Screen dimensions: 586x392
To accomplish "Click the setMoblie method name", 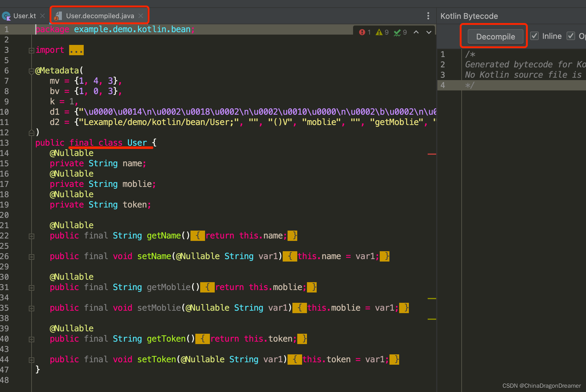I will point(159,308).
